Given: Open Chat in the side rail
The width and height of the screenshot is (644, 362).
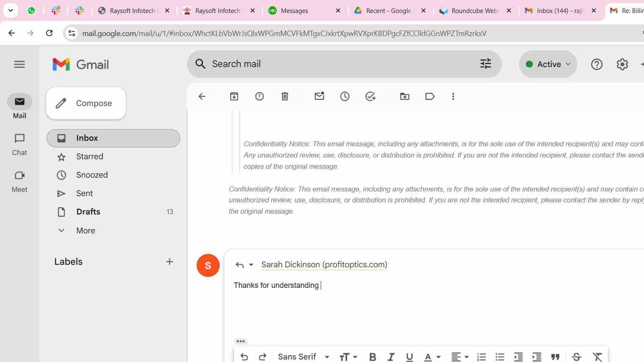Looking at the screenshot, I should coord(19,144).
